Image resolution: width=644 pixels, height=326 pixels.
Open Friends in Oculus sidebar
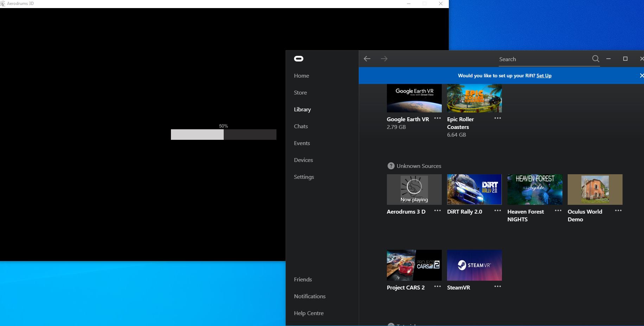tap(303, 279)
